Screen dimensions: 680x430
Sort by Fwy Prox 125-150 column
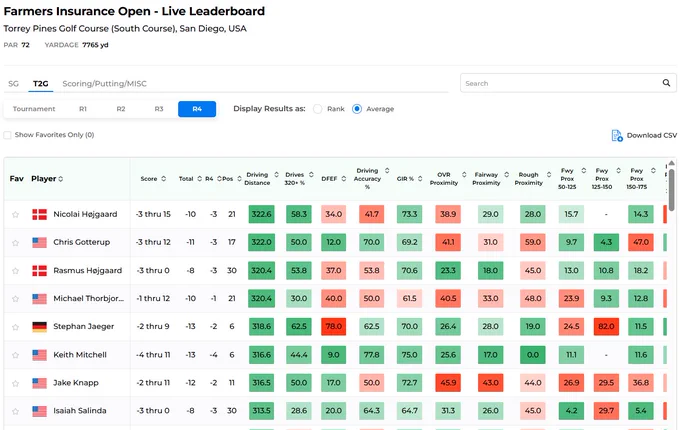pyautogui.click(x=618, y=170)
